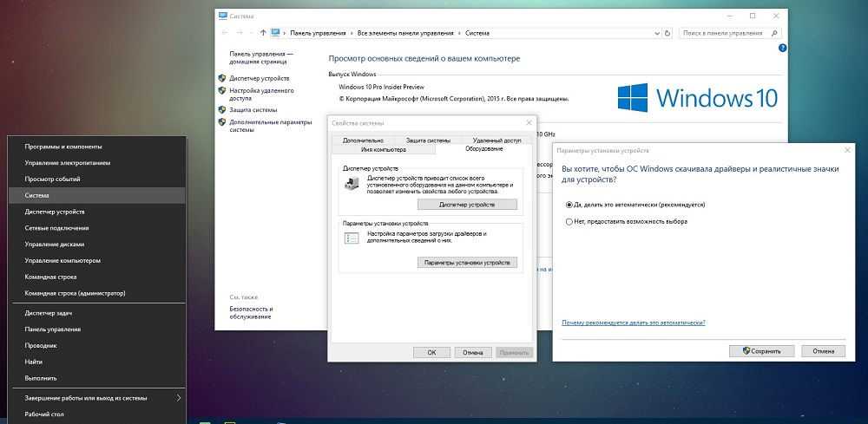The width and height of the screenshot is (868, 424).
Task: Expand chevron after Все элементы панели управления
Action: [459, 33]
